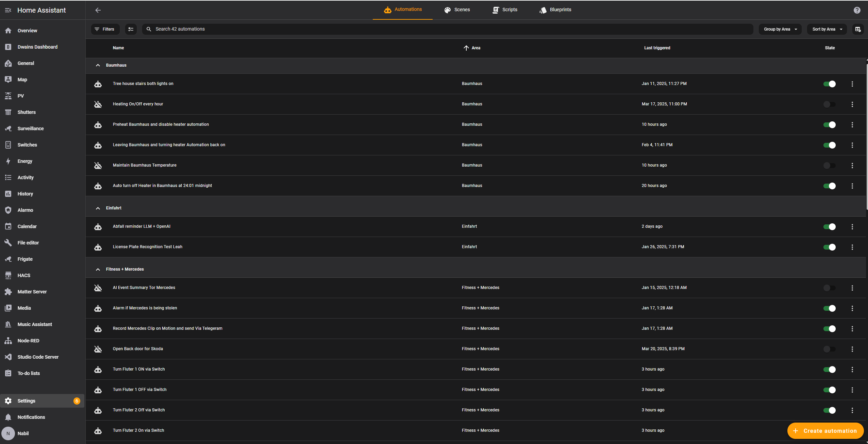Open the Music Assistant panel
This screenshot has width=868, height=444.
pos(34,324)
